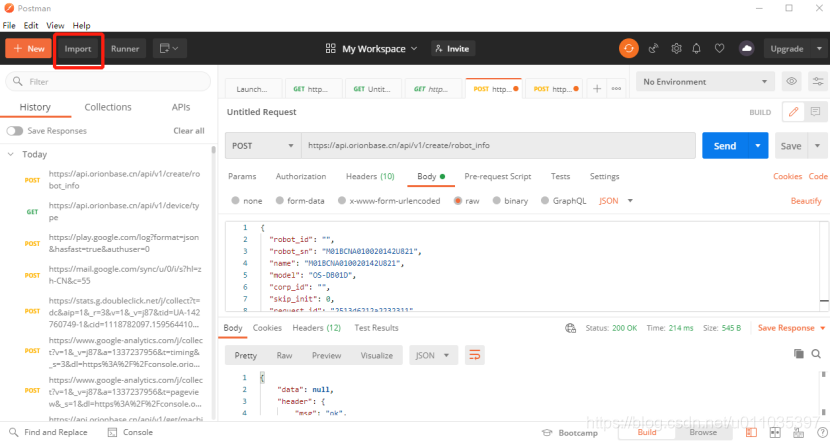Click the request URL input field

pyautogui.click(x=499, y=146)
